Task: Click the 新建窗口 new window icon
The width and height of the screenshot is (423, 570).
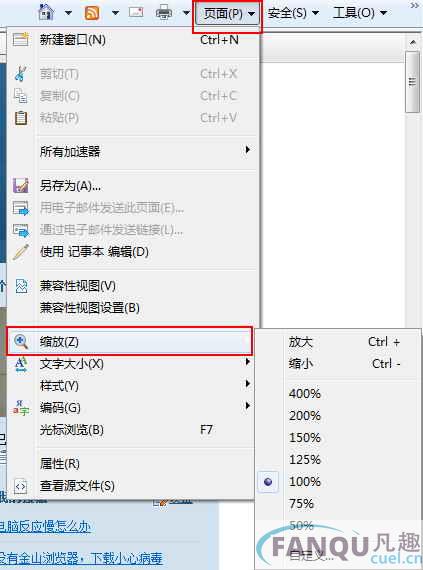Action: click(x=21, y=39)
